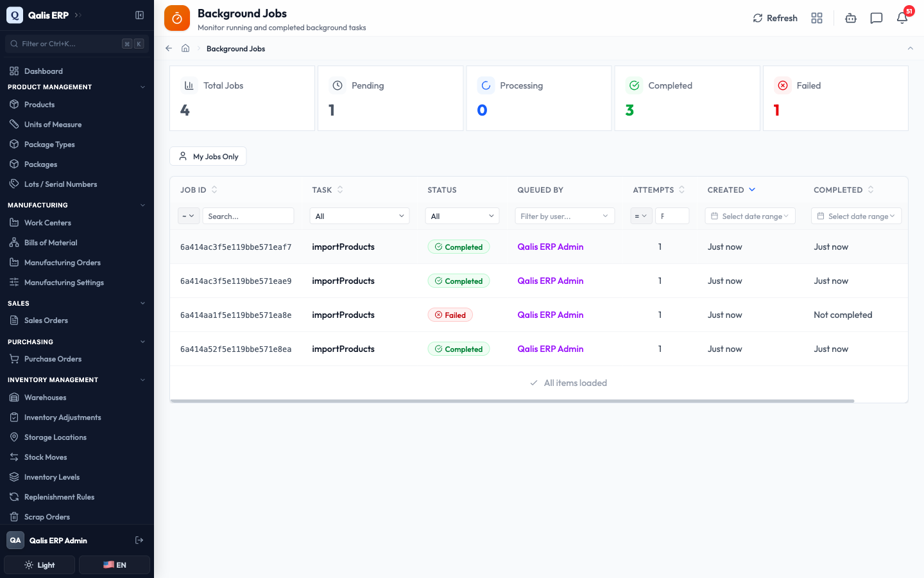Click the Purchase Orders cart icon
Viewport: 924px width, 578px height.
pyautogui.click(x=14, y=359)
